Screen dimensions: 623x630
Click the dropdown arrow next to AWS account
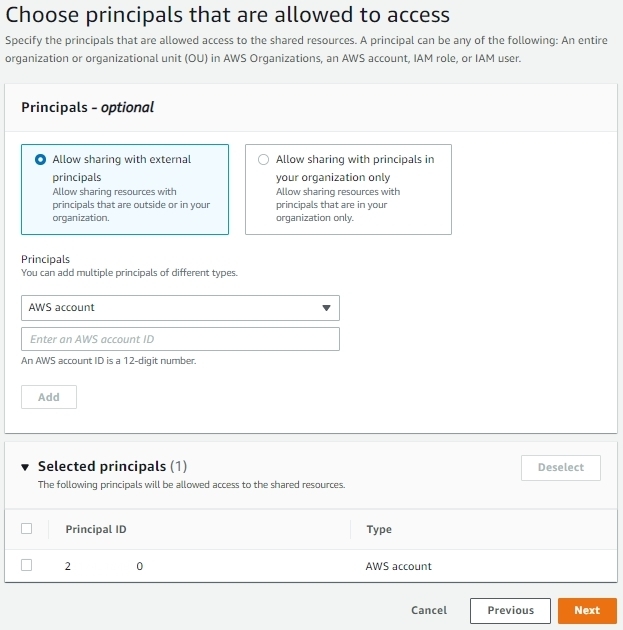[x=326, y=308]
